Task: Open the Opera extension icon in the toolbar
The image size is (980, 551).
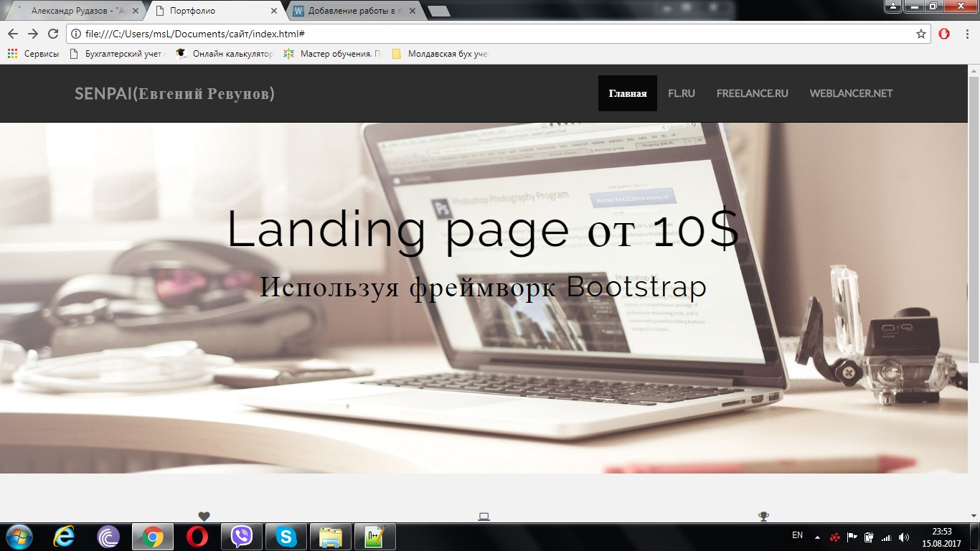Action: (x=944, y=34)
